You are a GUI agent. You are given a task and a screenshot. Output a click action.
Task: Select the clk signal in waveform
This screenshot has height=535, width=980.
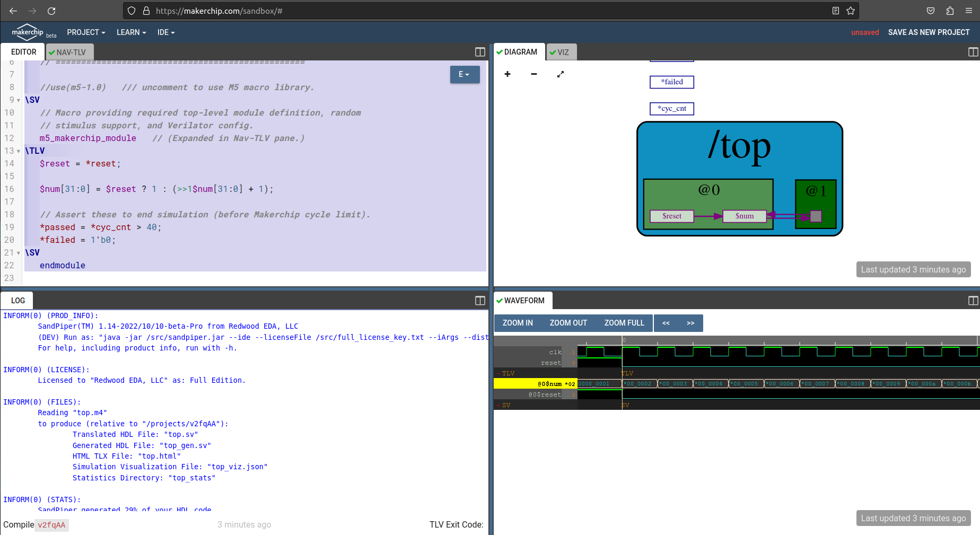coord(536,352)
